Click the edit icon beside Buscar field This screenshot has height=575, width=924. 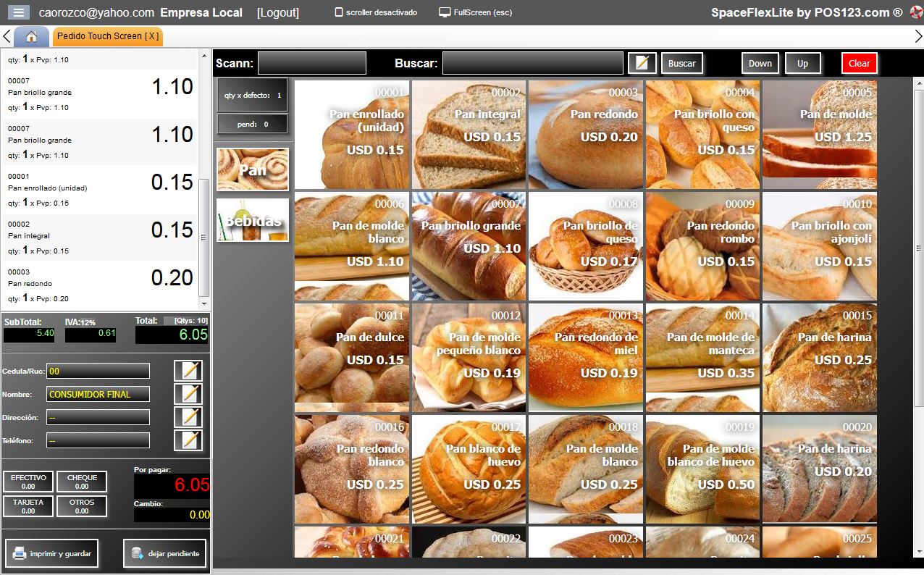point(642,63)
